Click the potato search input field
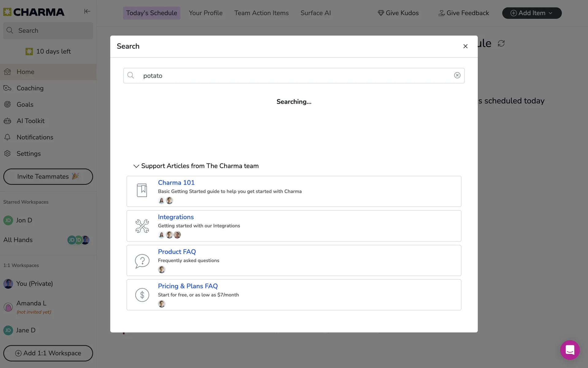Image resolution: width=588 pixels, height=368 pixels. 294,76
